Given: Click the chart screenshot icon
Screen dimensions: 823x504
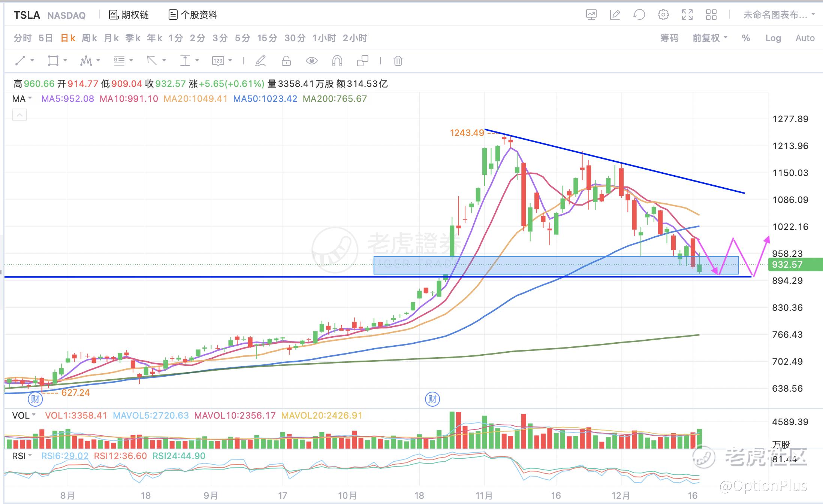Looking at the screenshot, I should [591, 15].
